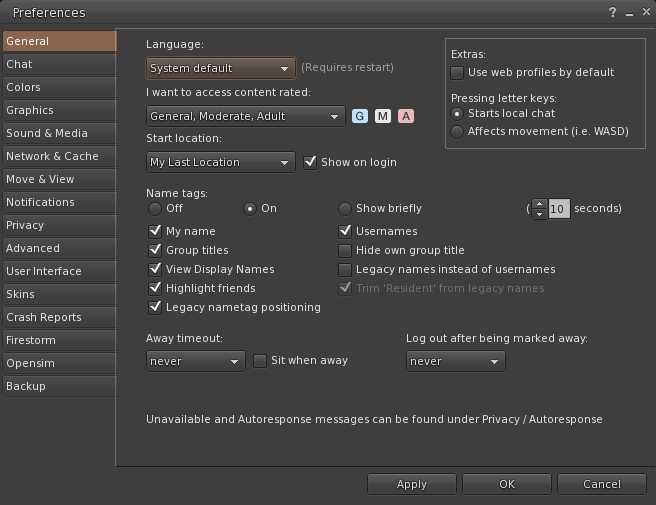Click the help question mark icon
Viewport: 656px width, 505px height.
click(612, 13)
